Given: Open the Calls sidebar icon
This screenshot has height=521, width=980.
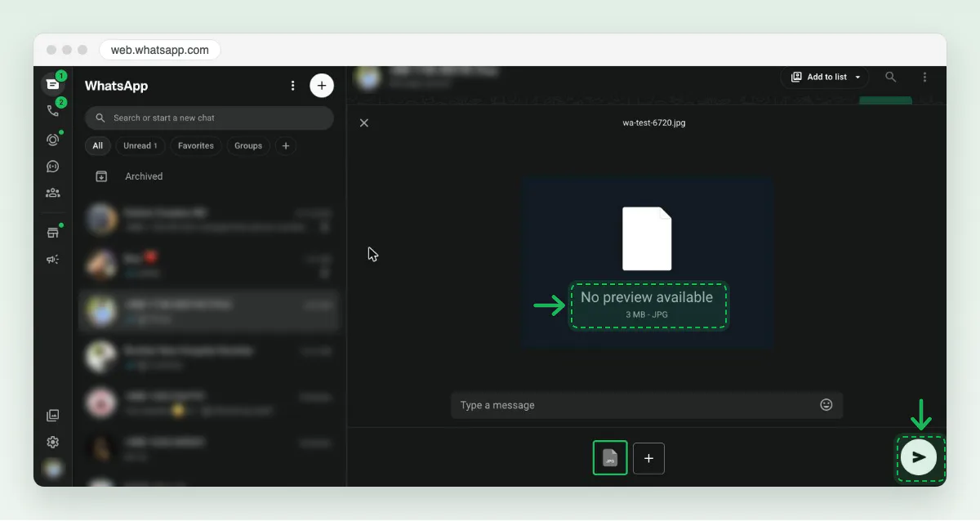Looking at the screenshot, I should coord(53,111).
